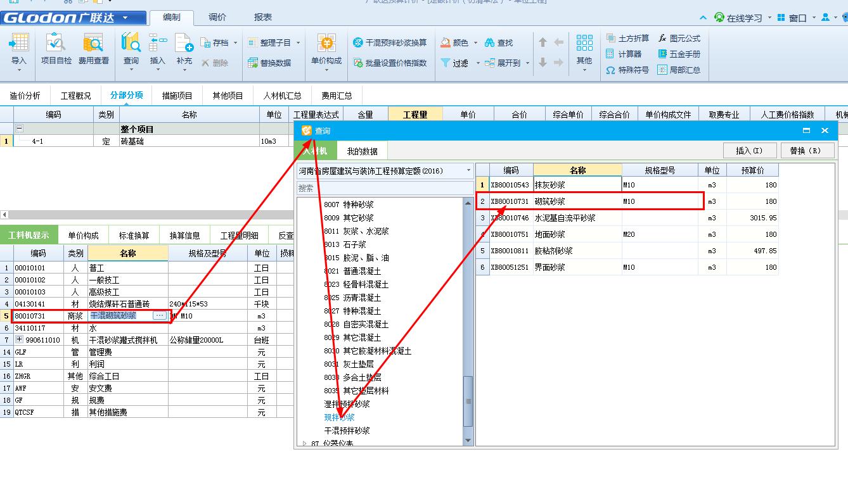Click 局部汇总 partial summary
The width and height of the screenshot is (848, 504).
(x=679, y=70)
